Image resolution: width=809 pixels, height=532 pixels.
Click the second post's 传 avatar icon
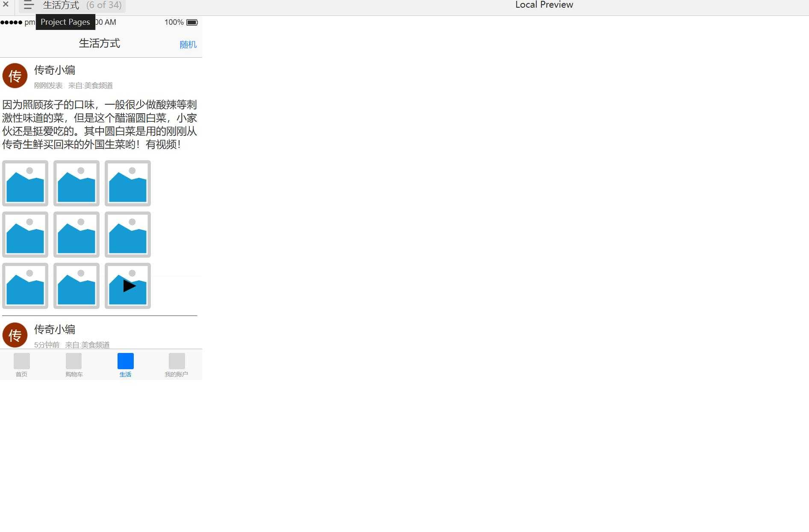pos(15,335)
